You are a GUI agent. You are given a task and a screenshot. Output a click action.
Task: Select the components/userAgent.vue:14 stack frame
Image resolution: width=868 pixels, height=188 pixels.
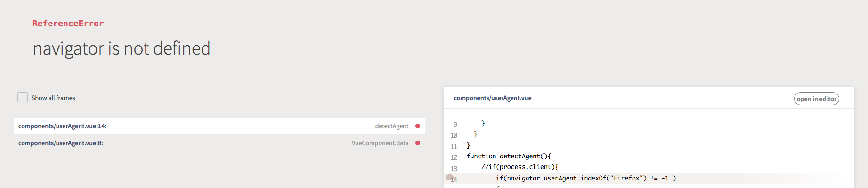click(63, 126)
